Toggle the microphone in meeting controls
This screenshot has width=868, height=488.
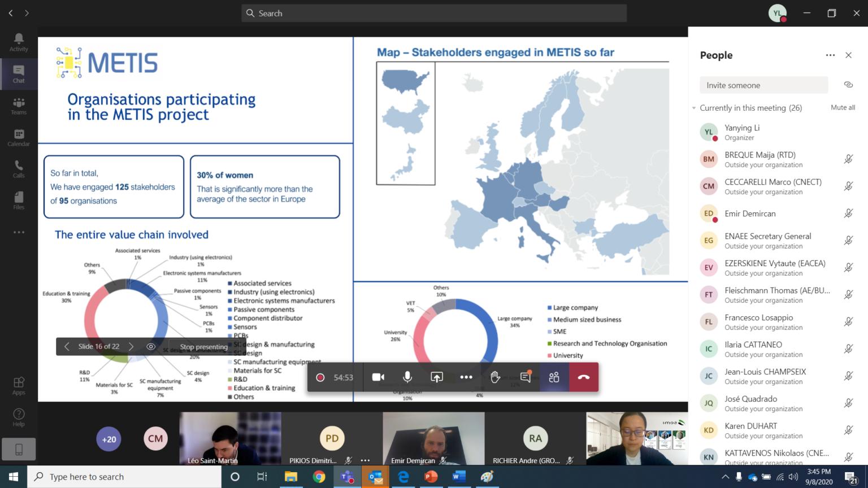[x=407, y=377]
